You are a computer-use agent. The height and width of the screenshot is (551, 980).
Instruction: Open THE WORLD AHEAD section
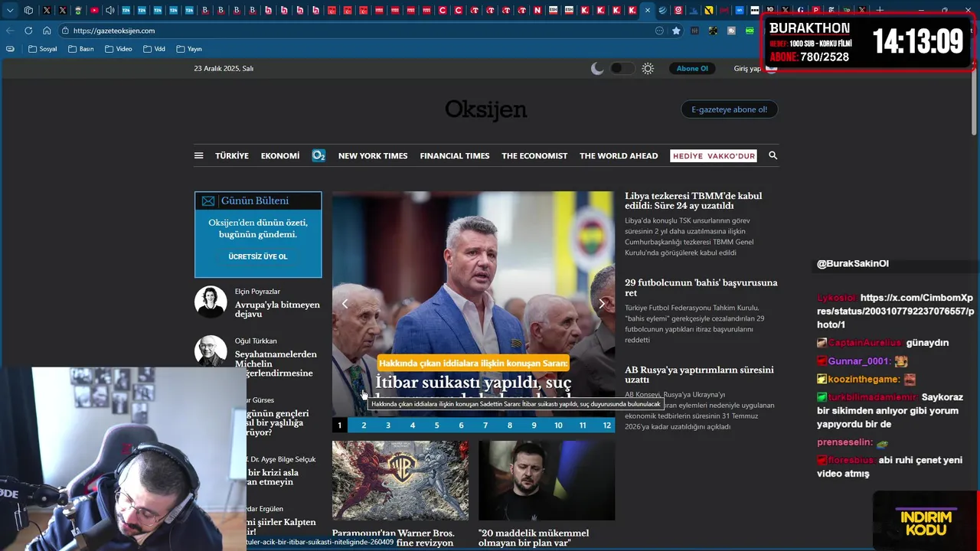click(619, 155)
